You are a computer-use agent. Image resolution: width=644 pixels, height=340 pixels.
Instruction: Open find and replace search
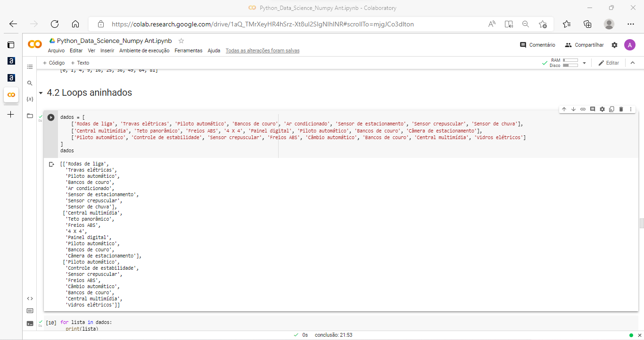tap(30, 83)
